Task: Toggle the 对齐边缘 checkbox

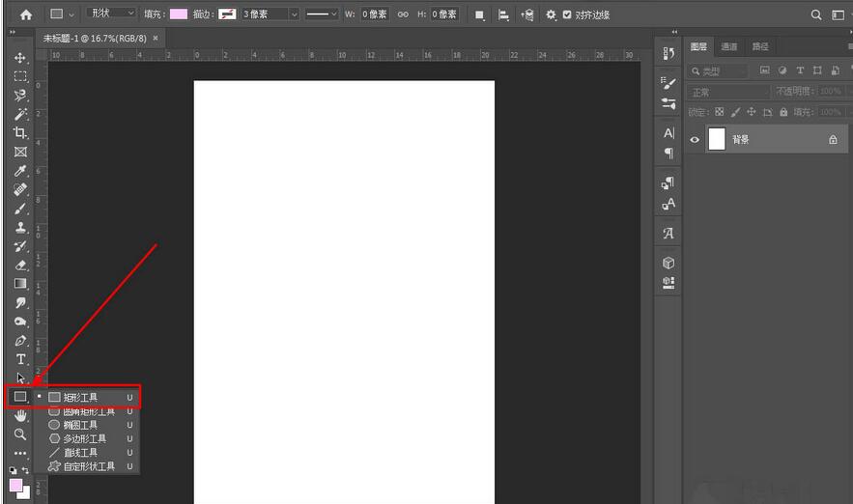Action: pos(567,14)
